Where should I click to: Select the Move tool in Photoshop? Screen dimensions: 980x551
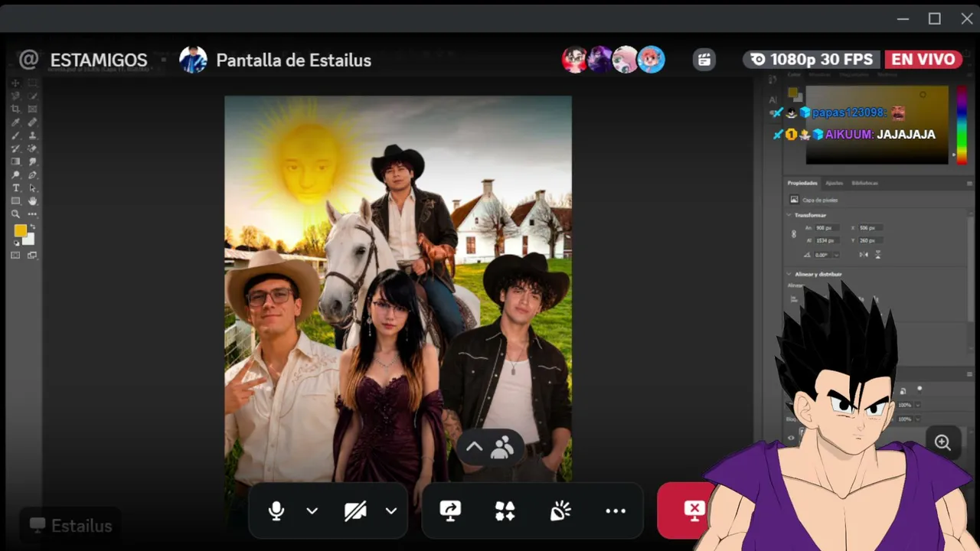(x=15, y=83)
